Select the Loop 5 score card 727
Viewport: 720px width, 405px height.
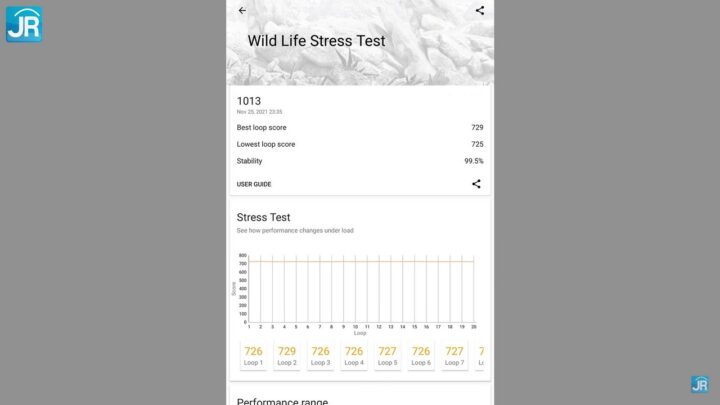(x=388, y=355)
